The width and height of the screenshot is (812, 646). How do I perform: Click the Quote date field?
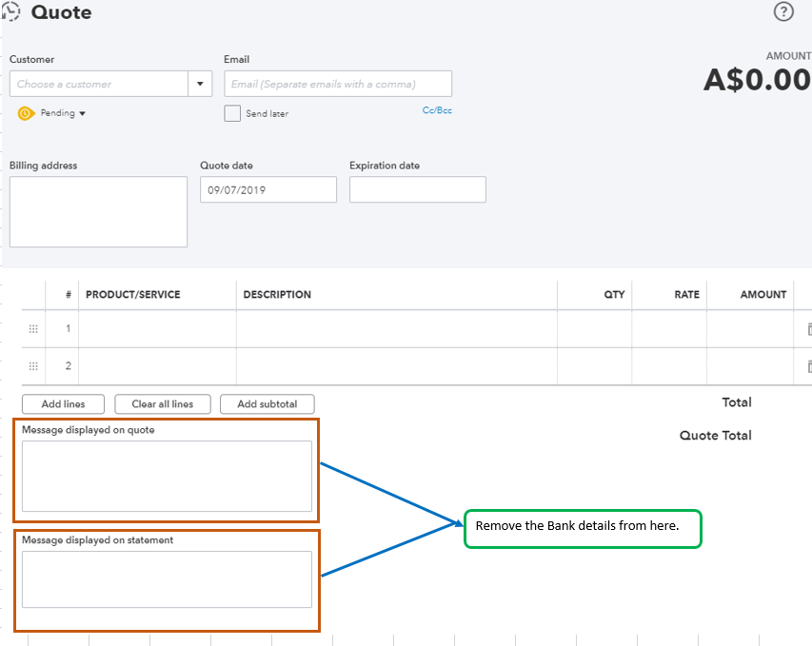click(268, 189)
